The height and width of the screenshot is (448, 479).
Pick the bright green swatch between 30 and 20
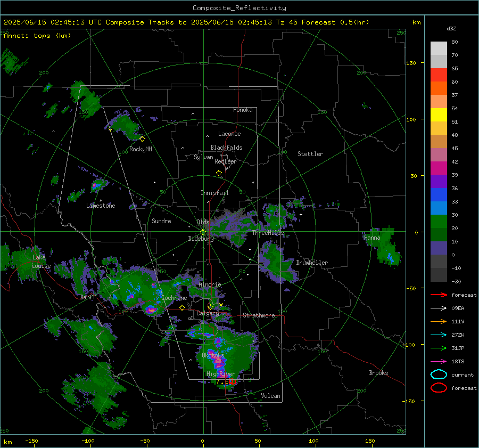(439, 221)
